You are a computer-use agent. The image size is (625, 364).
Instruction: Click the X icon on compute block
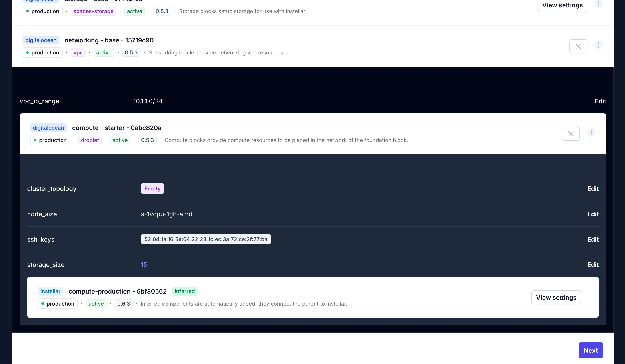pyautogui.click(x=570, y=134)
